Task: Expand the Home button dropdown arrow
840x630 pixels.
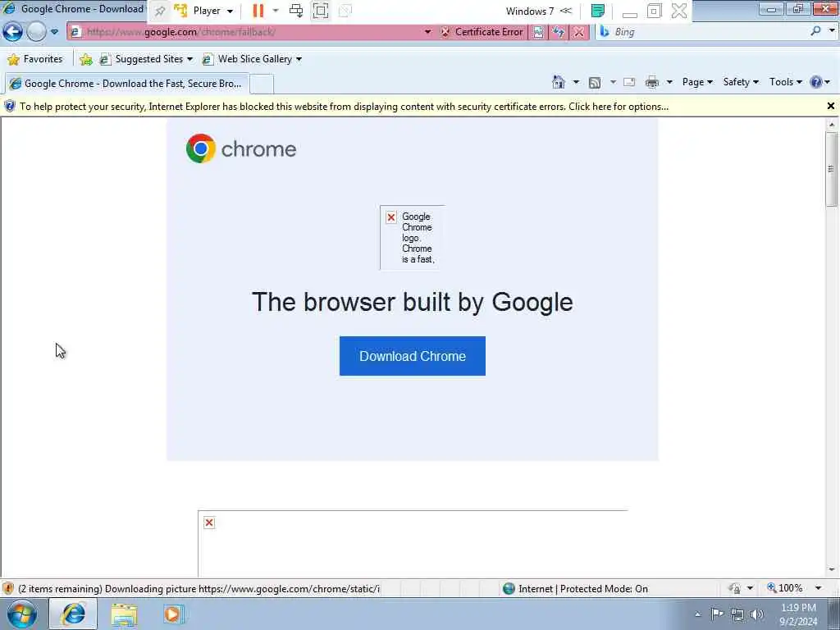Action: (576, 82)
